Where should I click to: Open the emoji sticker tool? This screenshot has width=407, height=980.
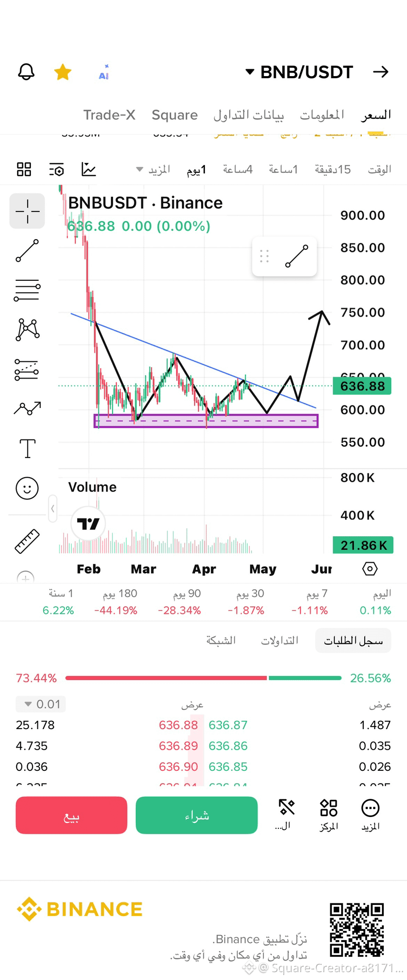(27, 489)
